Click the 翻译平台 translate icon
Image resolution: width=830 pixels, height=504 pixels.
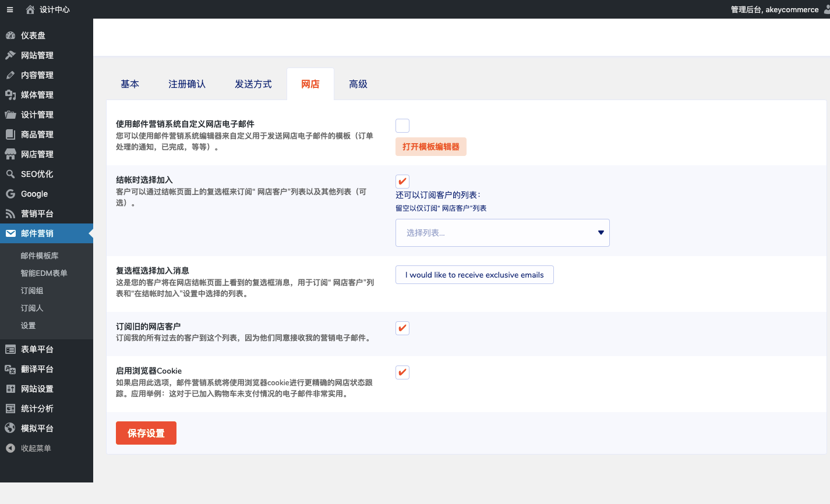click(x=10, y=369)
